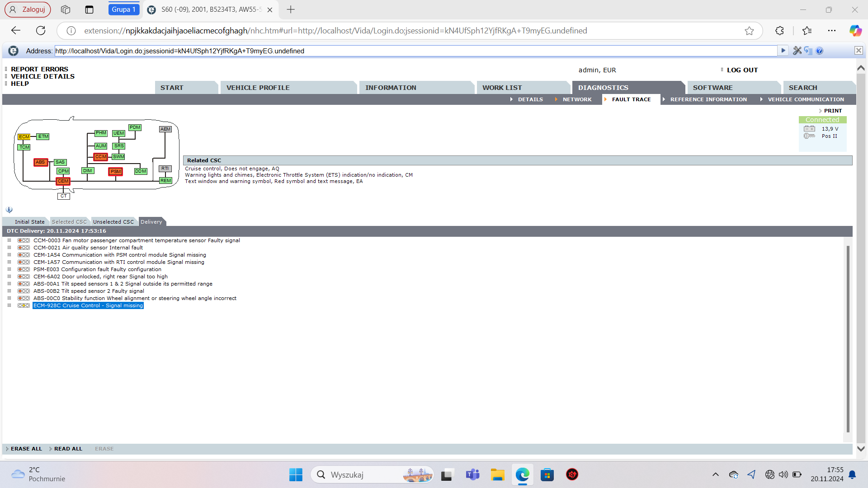Select the ECM module in network diagram

point(24,136)
